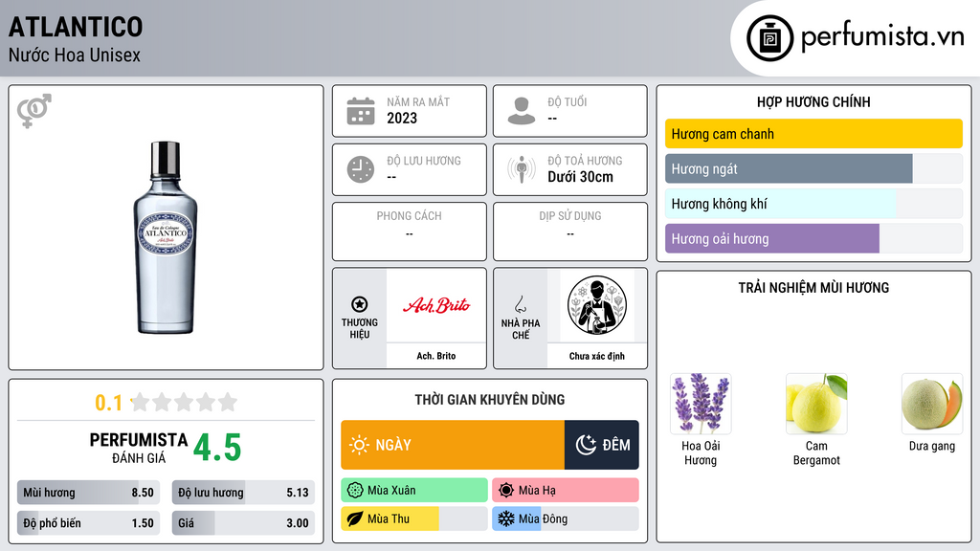The image size is (980, 551).
Task: Click the Mùa Hạ season bar
Action: (x=566, y=491)
